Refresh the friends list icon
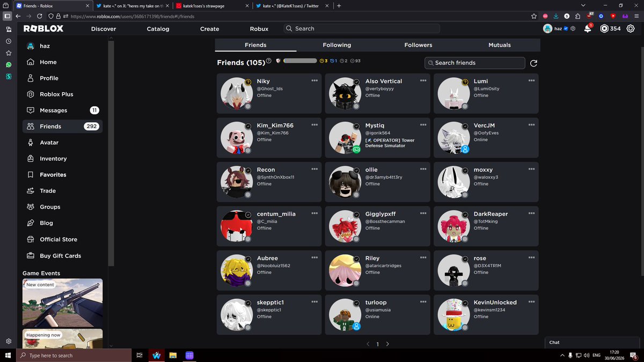Screen dimensions: 644x362 point(533,63)
